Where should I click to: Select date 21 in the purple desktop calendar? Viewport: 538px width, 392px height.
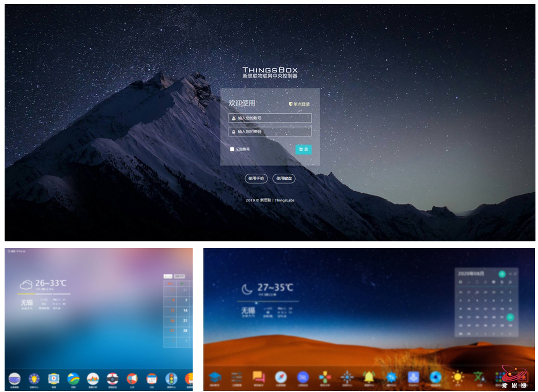pos(185,321)
